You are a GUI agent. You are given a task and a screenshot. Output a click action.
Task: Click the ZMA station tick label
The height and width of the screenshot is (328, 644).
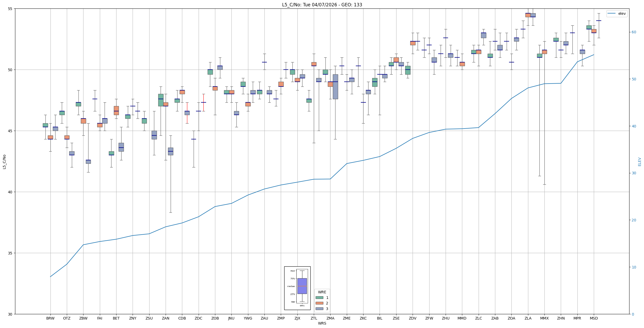[330, 318]
